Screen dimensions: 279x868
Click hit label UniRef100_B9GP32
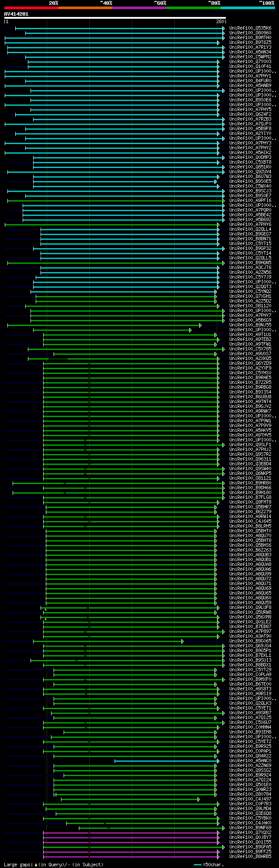pos(250,249)
